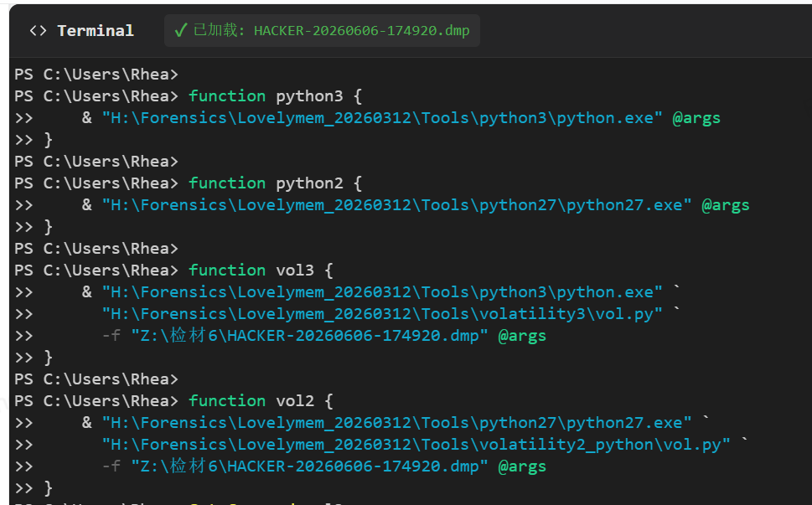This screenshot has width=812, height=505.
Task: Click the python27.exe path under python2 function
Action: pos(396,205)
